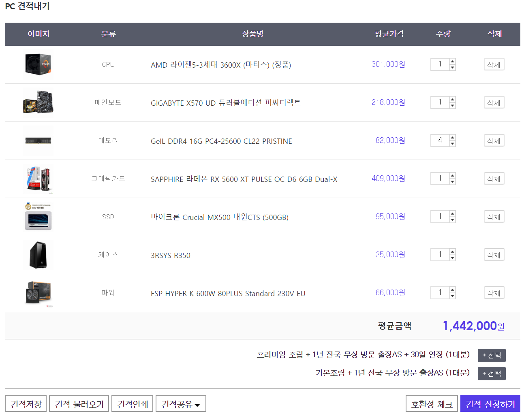Decrease quantity for 3RSYS R350 case
This screenshot has height=420, width=524.
pos(452,258)
